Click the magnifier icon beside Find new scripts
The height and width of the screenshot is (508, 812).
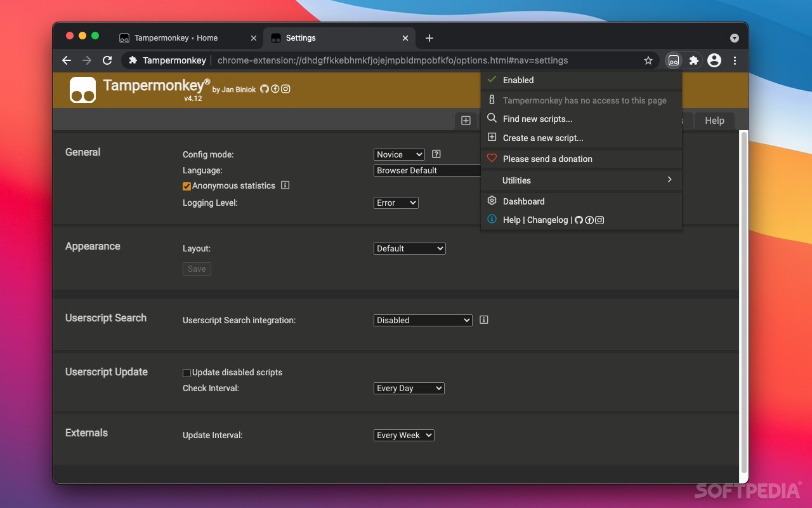492,118
